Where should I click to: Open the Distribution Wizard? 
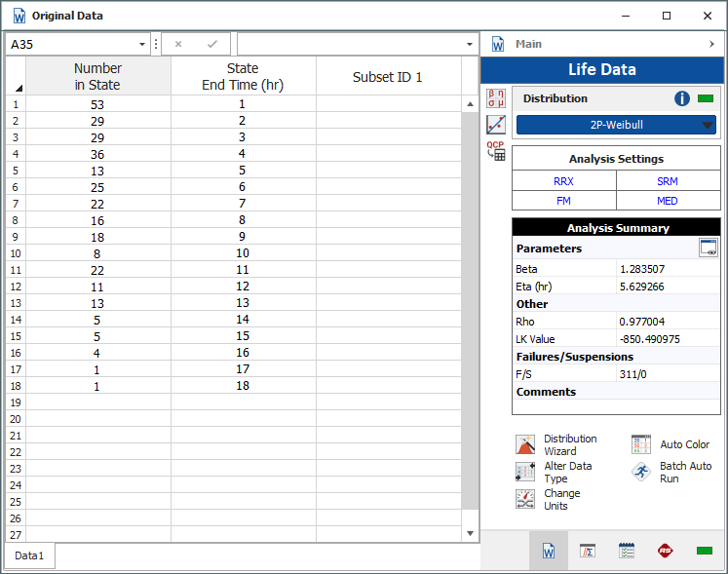click(525, 445)
